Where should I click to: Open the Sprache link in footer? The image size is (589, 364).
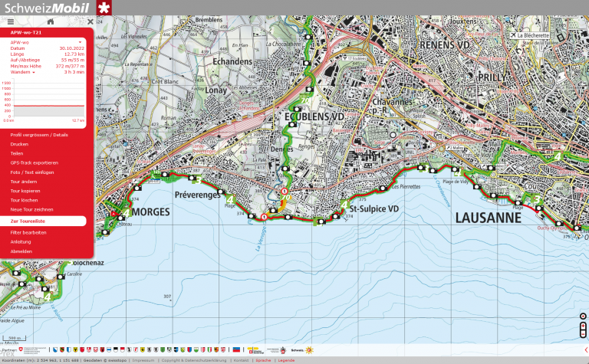tap(263, 359)
